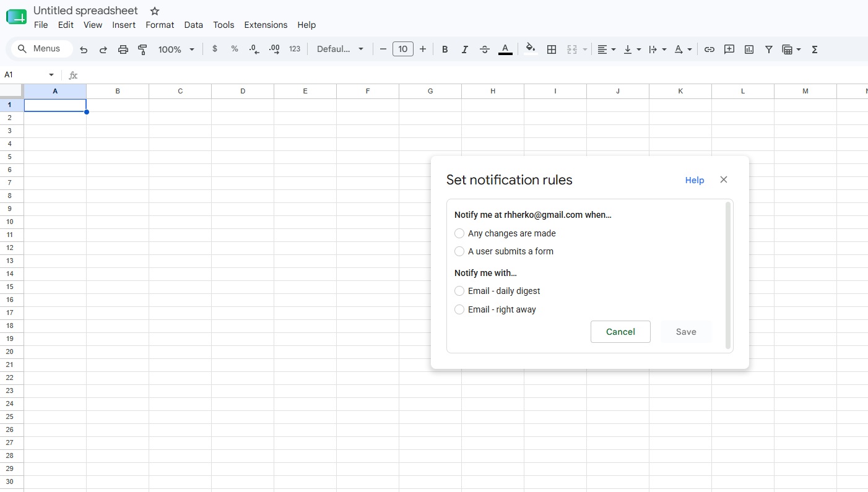Open the Data menu
This screenshot has height=492, width=868.
(x=193, y=25)
